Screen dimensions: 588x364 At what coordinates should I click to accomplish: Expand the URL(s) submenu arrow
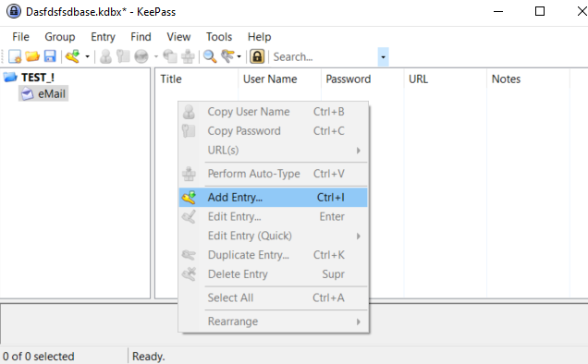point(358,151)
